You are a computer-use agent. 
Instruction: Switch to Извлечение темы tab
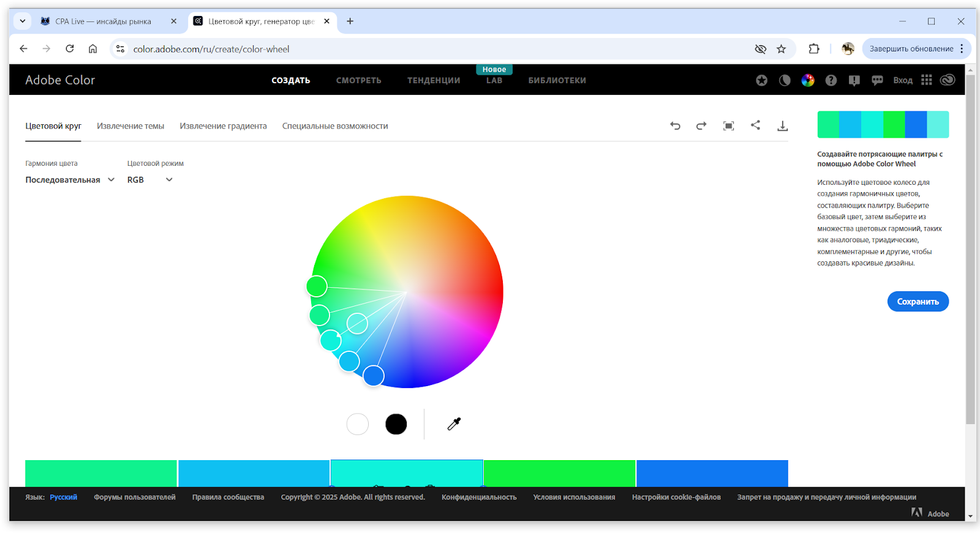[130, 126]
